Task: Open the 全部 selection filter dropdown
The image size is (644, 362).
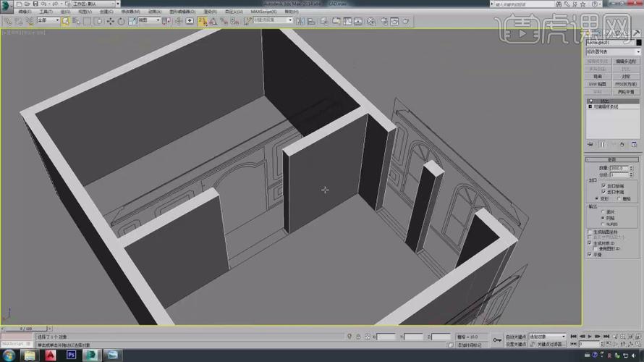Action: [x=46, y=21]
